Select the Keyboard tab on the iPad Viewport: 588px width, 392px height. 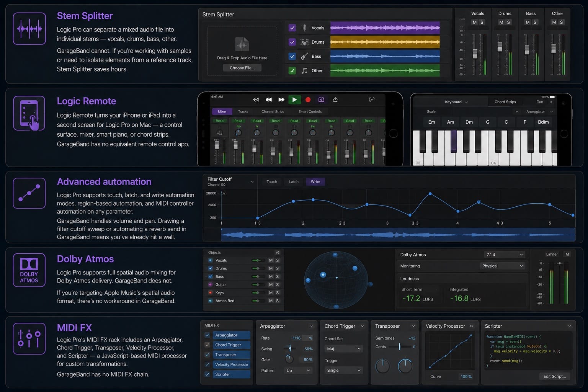[453, 102]
